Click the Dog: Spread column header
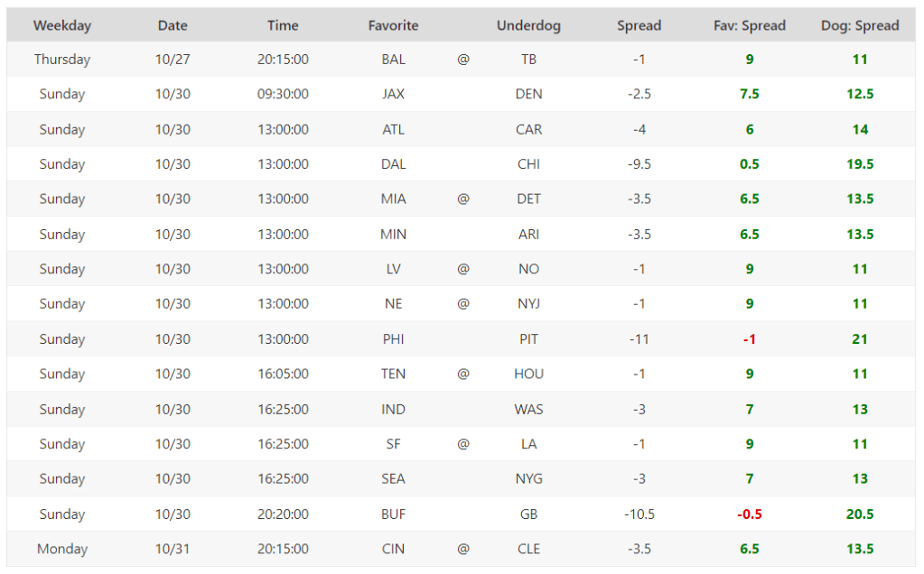This screenshot has width=924, height=574. pyautogui.click(x=860, y=25)
